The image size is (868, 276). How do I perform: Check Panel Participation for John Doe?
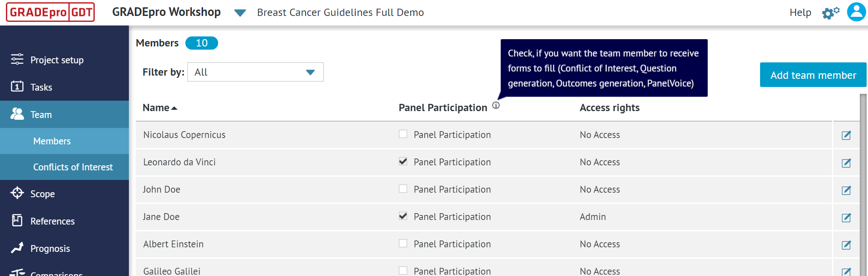403,189
